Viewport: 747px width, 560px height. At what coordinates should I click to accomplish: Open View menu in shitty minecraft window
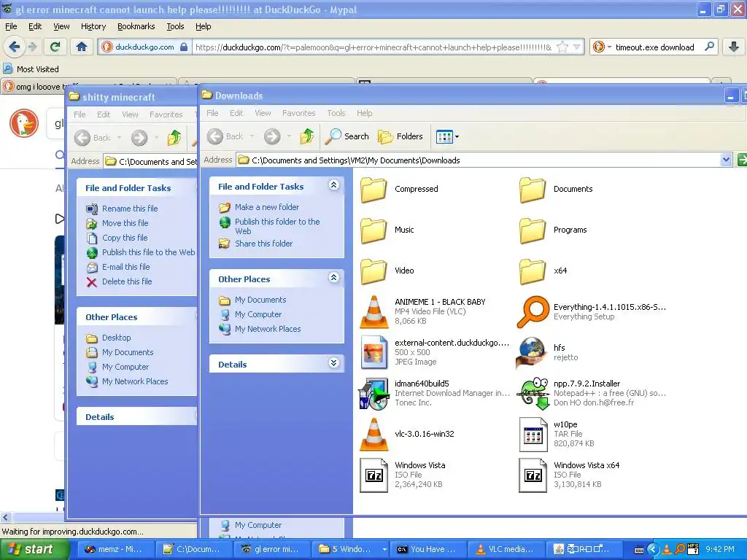pyautogui.click(x=130, y=114)
